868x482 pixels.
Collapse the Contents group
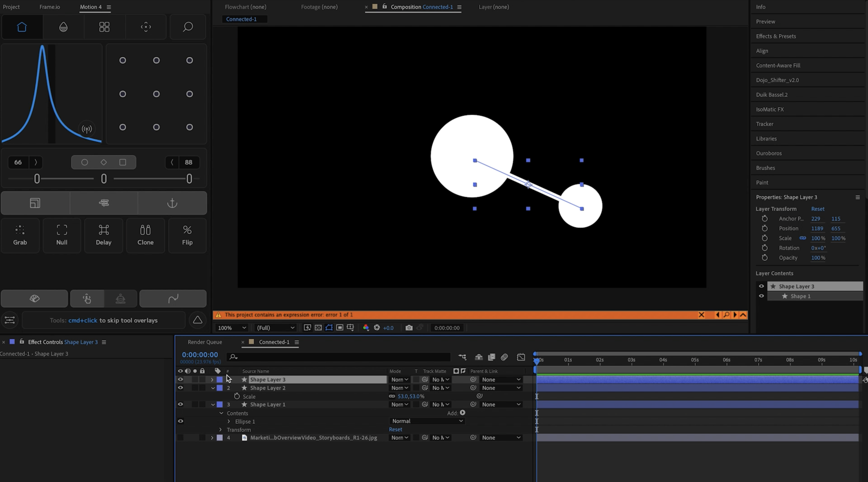pos(221,413)
